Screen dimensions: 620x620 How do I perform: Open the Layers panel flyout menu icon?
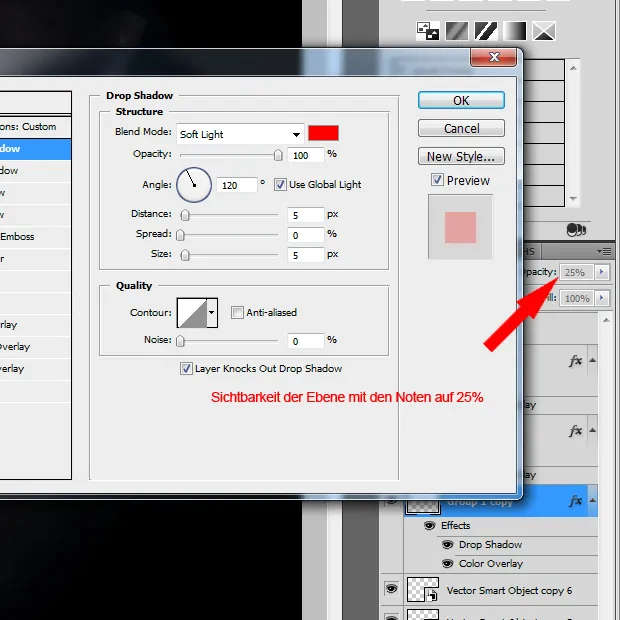pyautogui.click(x=604, y=251)
